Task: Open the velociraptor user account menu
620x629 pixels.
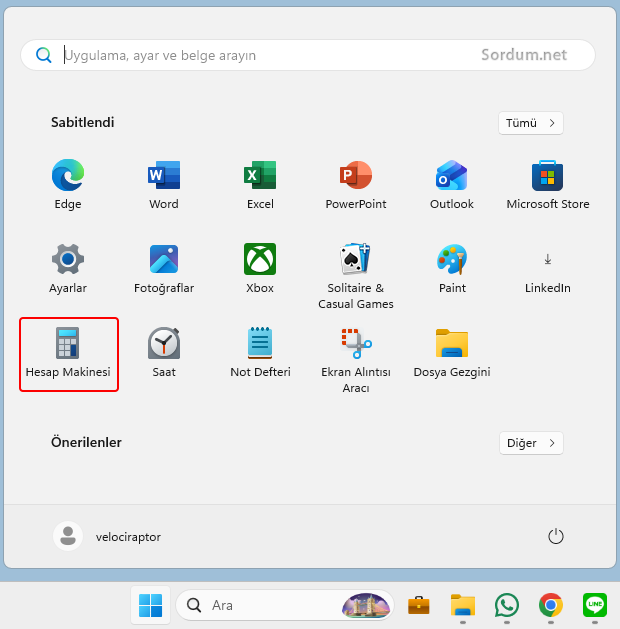Action: (108, 537)
